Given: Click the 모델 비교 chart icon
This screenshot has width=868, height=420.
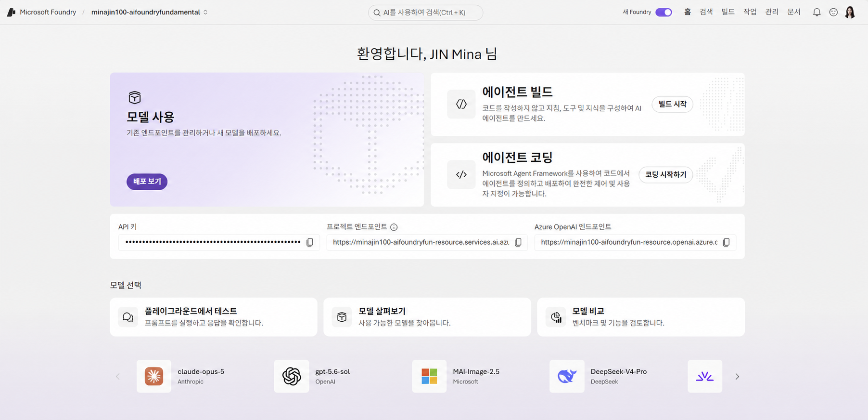Looking at the screenshot, I should pos(556,317).
